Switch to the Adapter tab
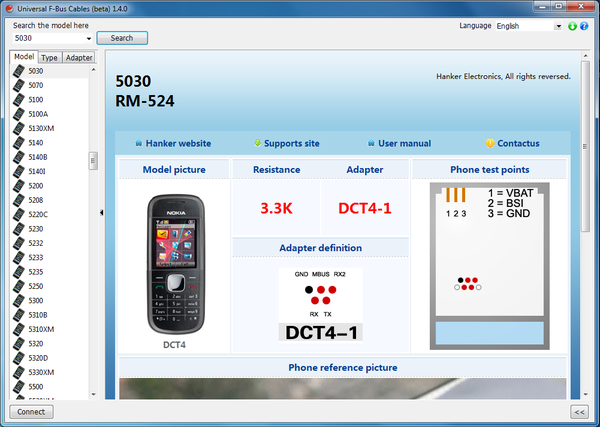Image resolution: width=600 pixels, height=427 pixels. point(79,58)
